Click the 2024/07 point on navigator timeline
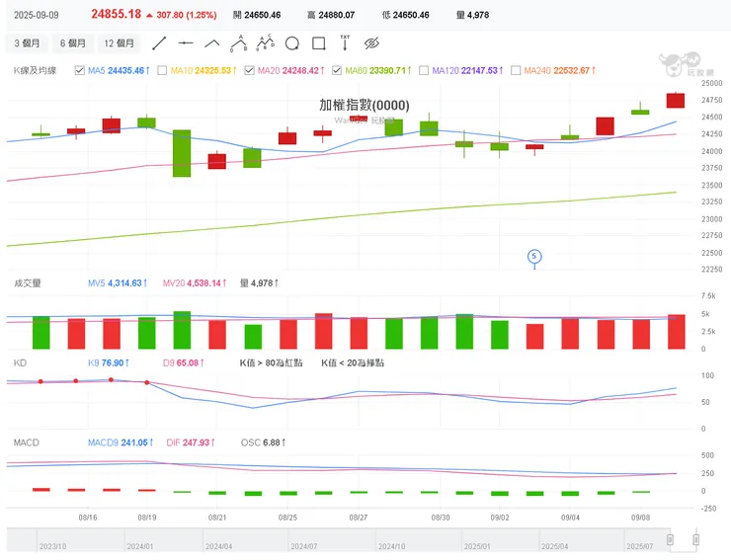The width and height of the screenshot is (731, 560). [304, 546]
